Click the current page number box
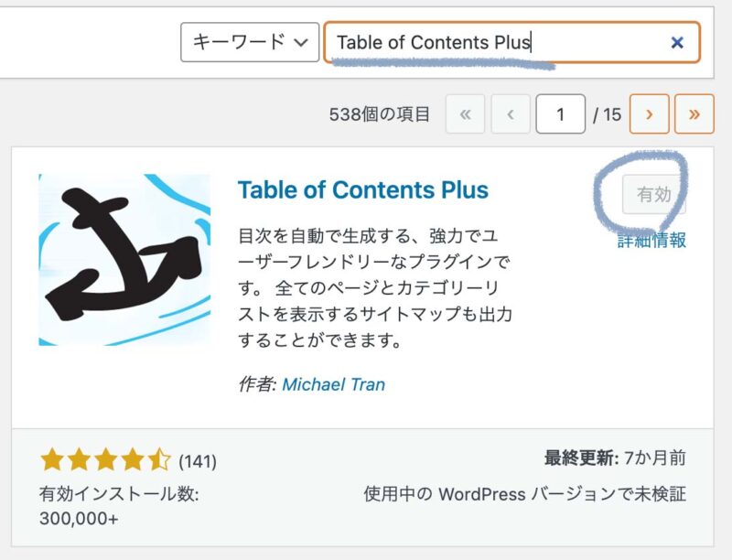This screenshot has height=560, width=732. (560, 114)
